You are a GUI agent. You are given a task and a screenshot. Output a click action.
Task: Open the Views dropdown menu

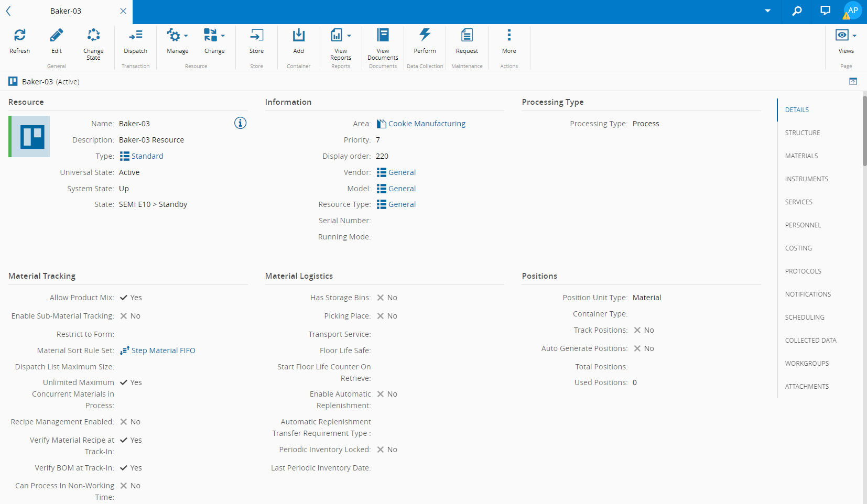point(846,36)
